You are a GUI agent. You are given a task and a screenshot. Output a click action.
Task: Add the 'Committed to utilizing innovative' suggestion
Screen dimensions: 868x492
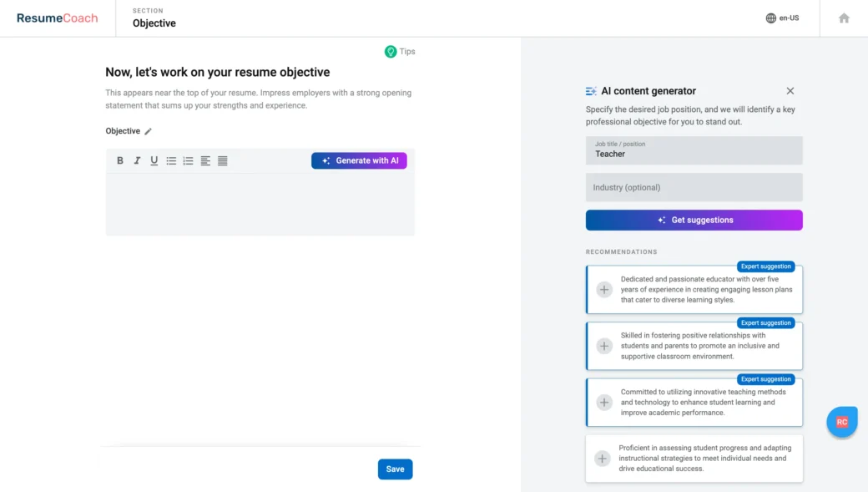[x=604, y=402]
